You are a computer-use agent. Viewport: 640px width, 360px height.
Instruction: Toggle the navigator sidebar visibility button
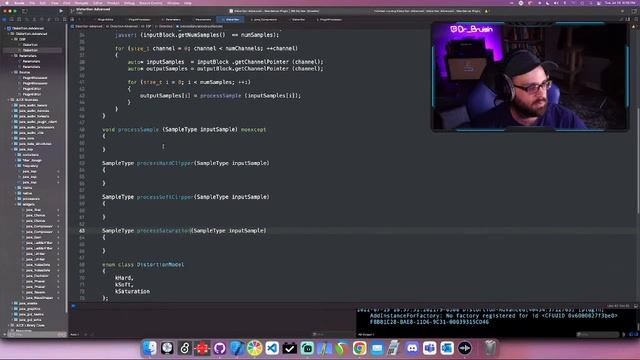tap(24, 11)
